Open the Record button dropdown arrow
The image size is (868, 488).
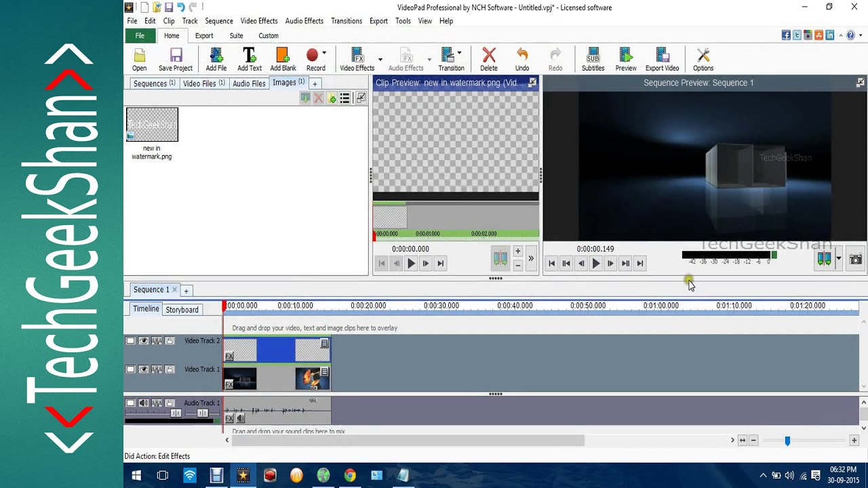(324, 54)
